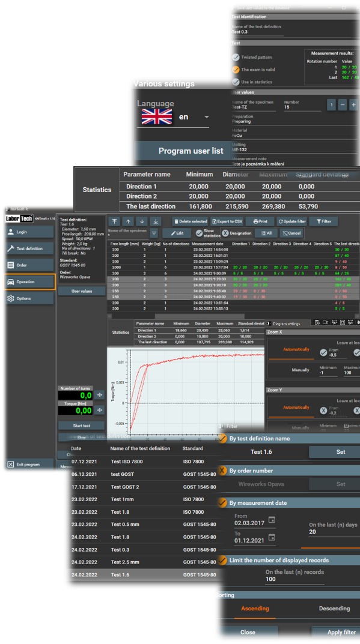This screenshot has height=644, width=360.
Task: Toggle By test definition name filter
Action: click(x=222, y=438)
